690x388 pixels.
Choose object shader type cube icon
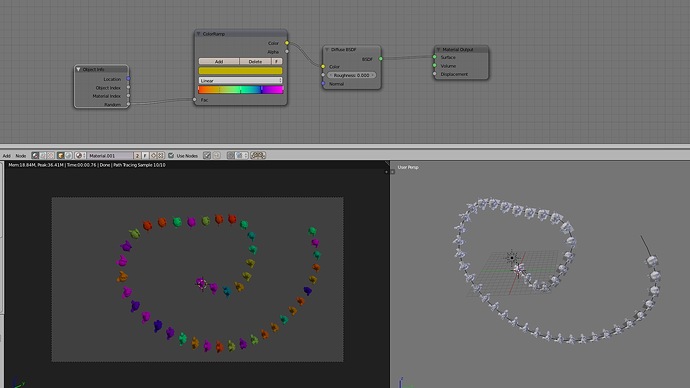click(x=61, y=155)
